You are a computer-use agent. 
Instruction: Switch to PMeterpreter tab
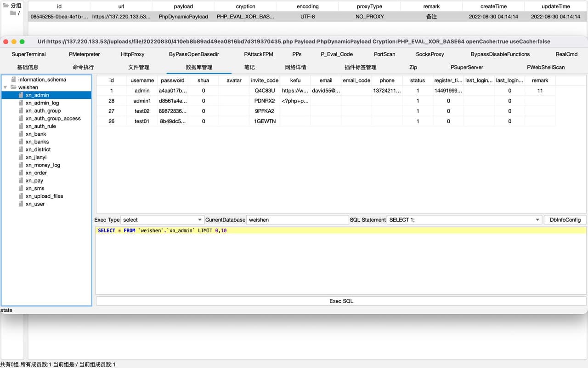85,54
